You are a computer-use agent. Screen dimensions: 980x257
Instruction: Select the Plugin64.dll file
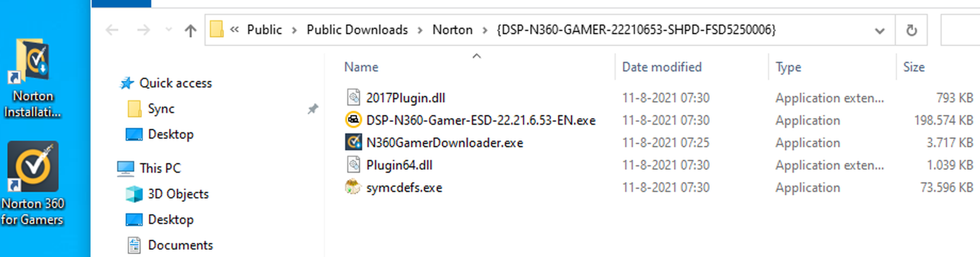click(399, 165)
